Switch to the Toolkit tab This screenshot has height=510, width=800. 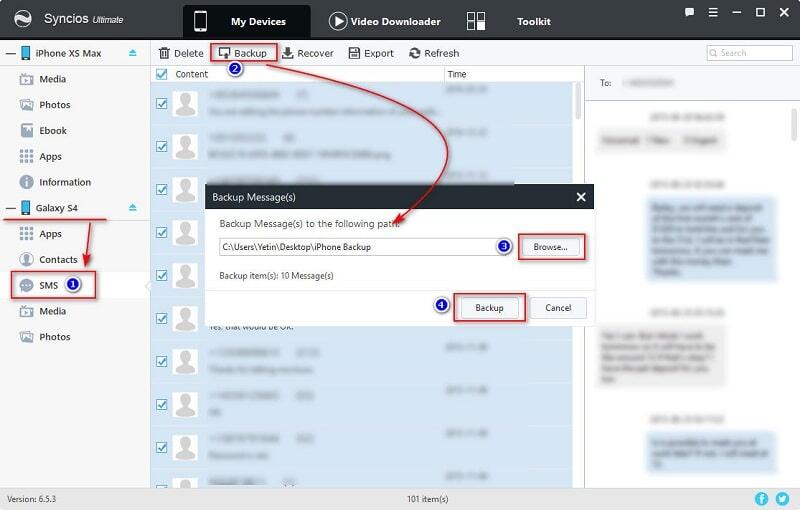pyautogui.click(x=530, y=21)
